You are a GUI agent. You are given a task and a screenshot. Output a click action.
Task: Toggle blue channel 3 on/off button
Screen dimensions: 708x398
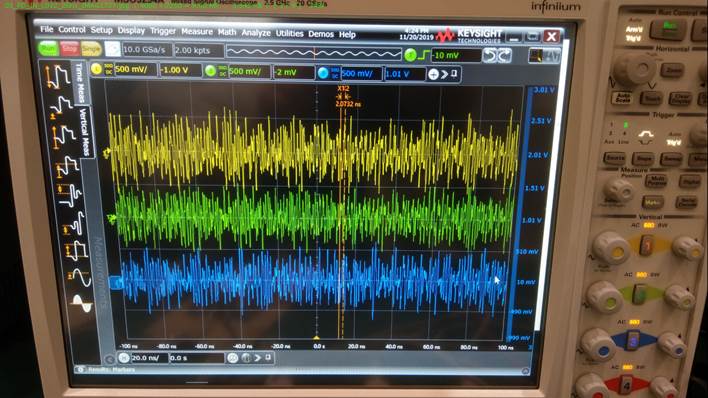[322, 73]
